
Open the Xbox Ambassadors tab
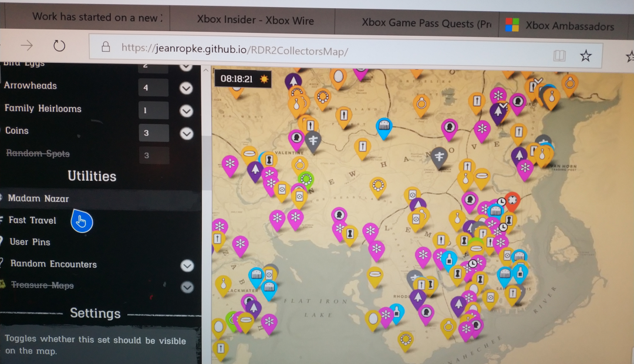pos(569,26)
